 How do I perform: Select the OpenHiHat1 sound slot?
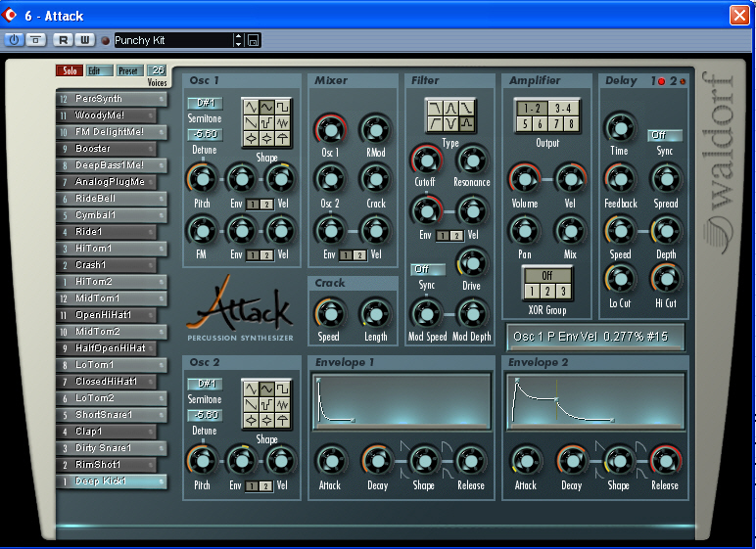tap(106, 315)
